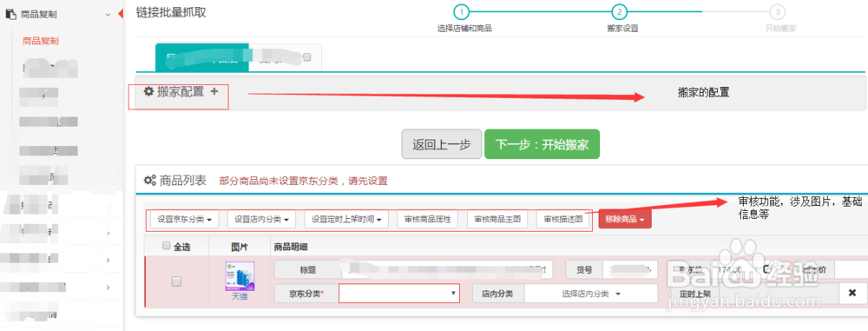Click 返回上一步 button

pos(441,145)
